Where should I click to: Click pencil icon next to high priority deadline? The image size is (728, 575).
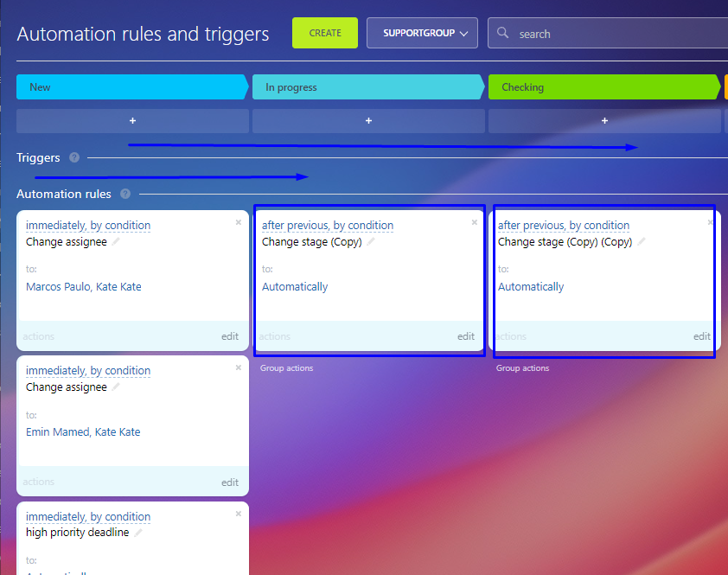click(x=138, y=533)
